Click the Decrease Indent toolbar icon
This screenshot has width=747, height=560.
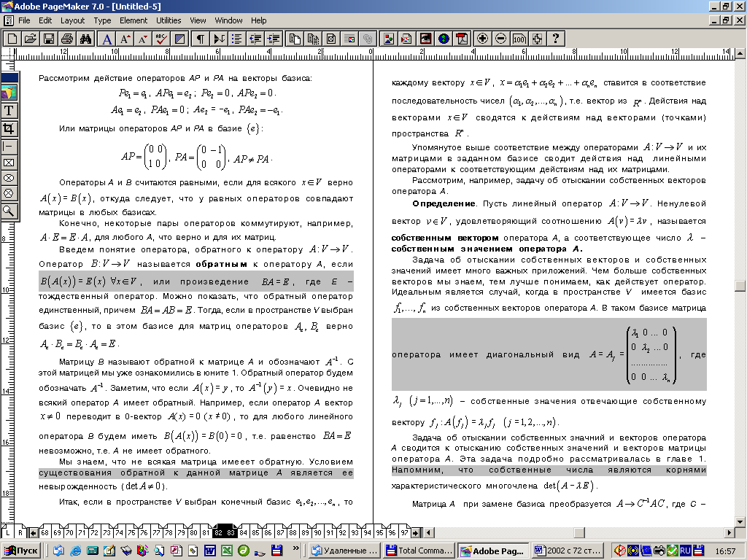[255, 39]
